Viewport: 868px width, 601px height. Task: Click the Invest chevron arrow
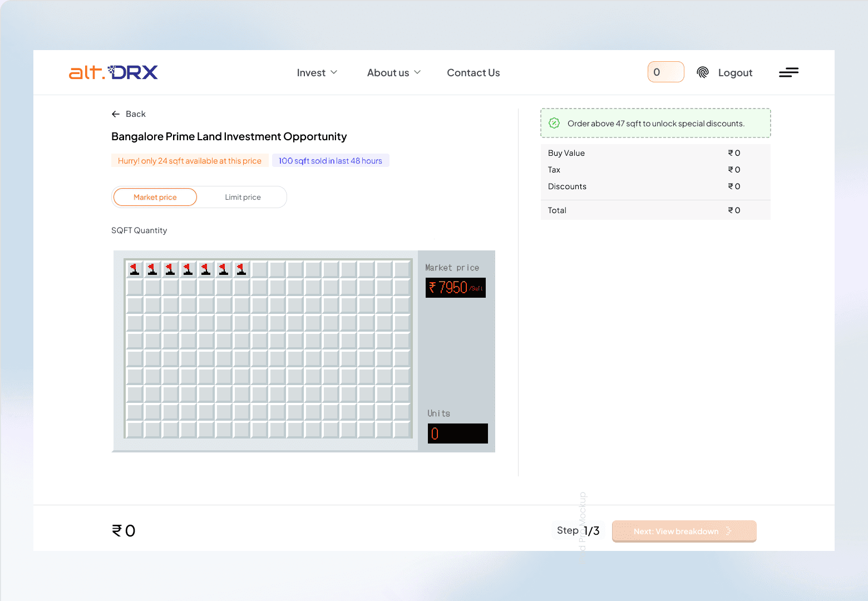(x=334, y=72)
